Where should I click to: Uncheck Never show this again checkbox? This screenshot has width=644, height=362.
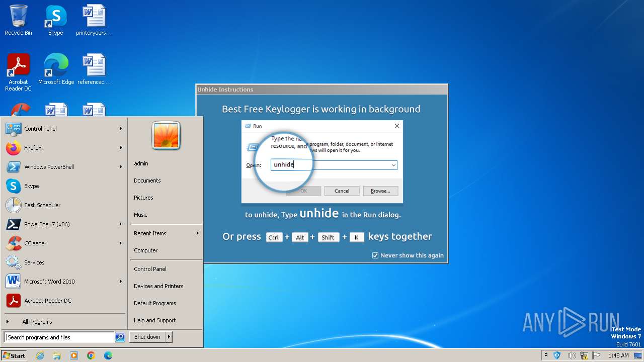tap(375, 255)
